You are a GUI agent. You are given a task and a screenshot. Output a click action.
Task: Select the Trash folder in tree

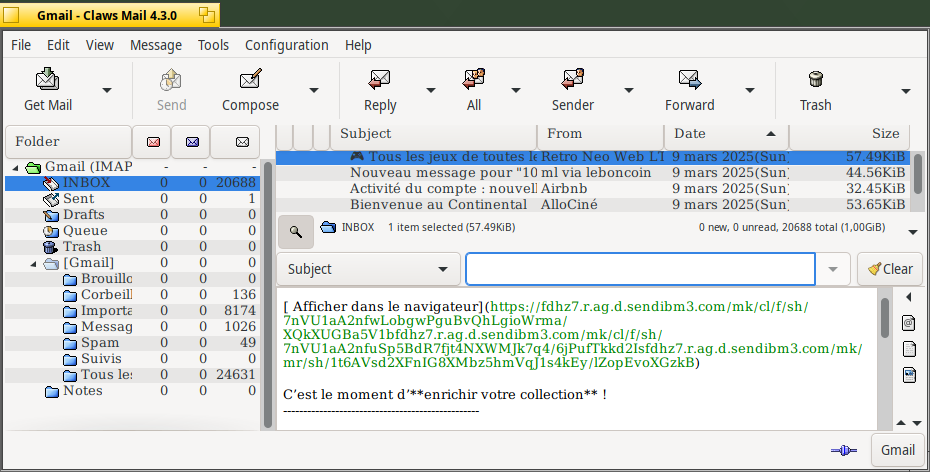(x=132, y=247)
